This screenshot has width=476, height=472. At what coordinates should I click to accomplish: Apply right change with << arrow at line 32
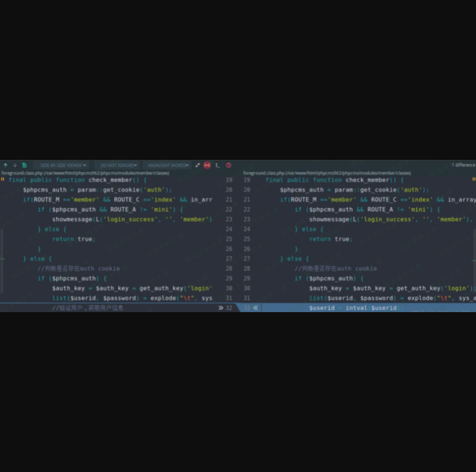(x=255, y=307)
